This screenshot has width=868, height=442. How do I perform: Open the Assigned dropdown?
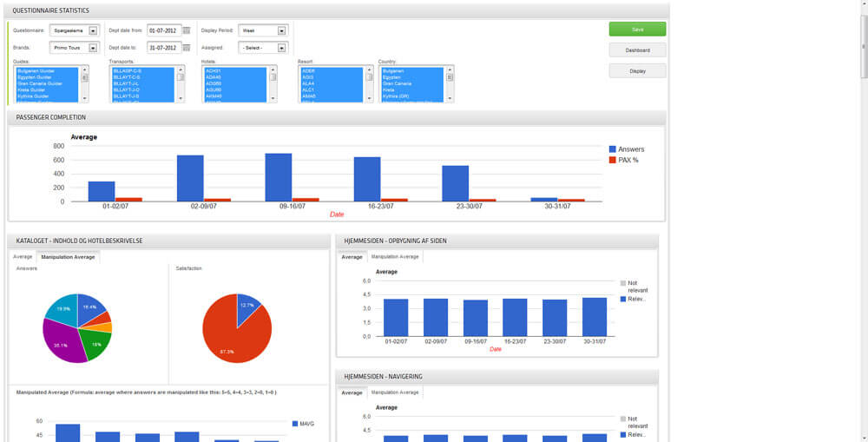pyautogui.click(x=263, y=48)
